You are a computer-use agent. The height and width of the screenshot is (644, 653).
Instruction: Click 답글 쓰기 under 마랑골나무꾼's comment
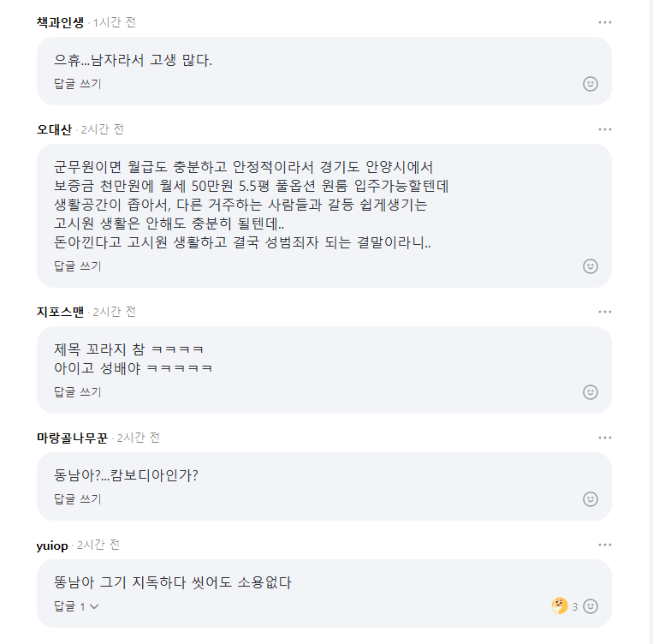tap(78, 499)
